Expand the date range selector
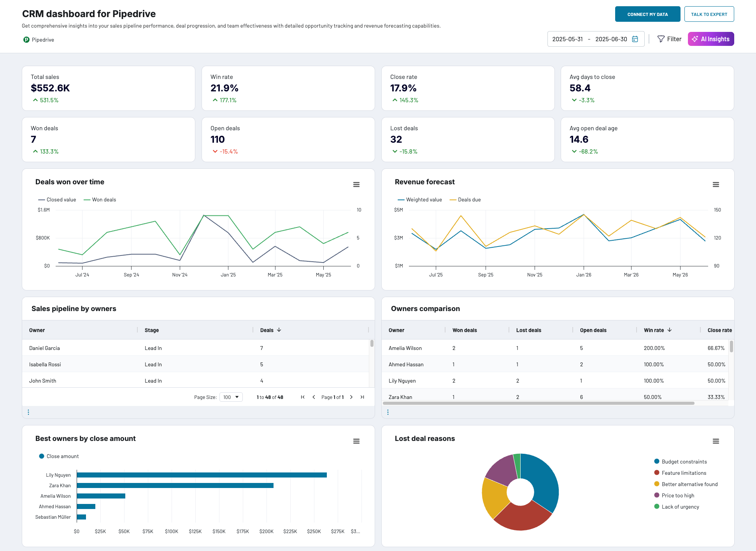Screen dimensions: 756x551 tap(596, 39)
